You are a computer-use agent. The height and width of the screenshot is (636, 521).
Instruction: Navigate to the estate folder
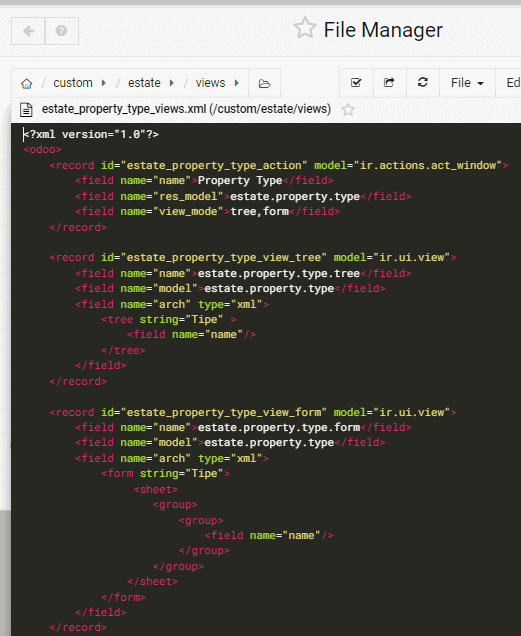coord(144,83)
